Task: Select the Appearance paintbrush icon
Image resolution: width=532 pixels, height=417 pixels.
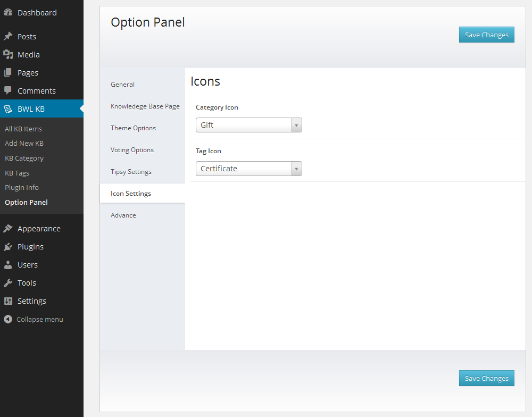Action: click(9, 228)
